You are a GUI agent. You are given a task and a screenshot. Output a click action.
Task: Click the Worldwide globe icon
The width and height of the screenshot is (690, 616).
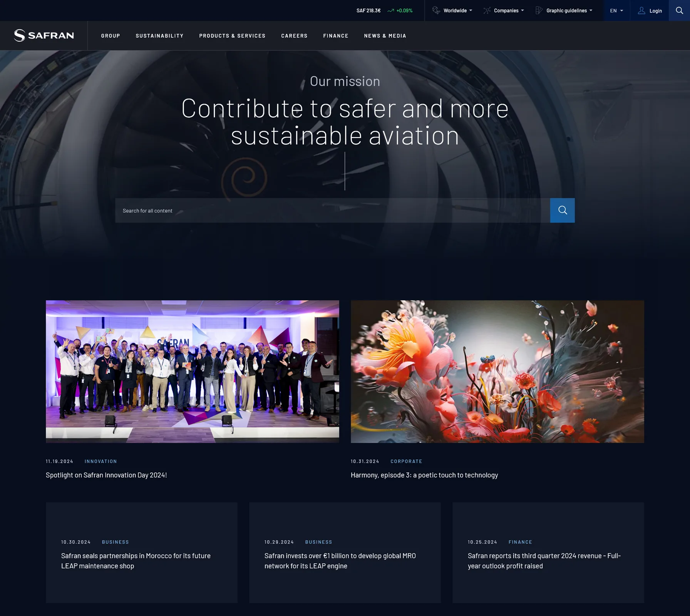(x=436, y=10)
